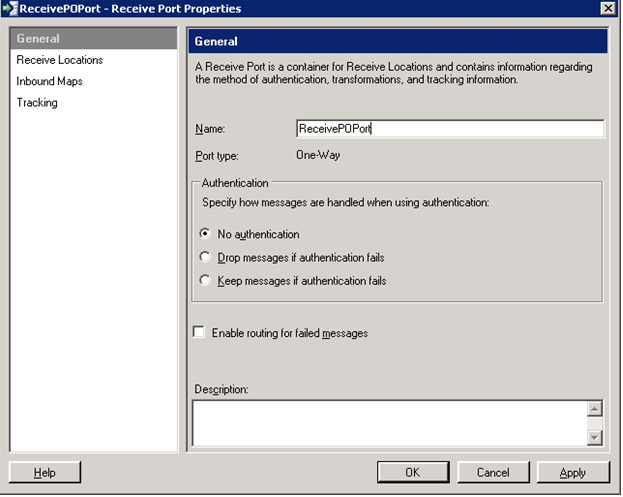Confirm the dialog with OK

(x=412, y=472)
